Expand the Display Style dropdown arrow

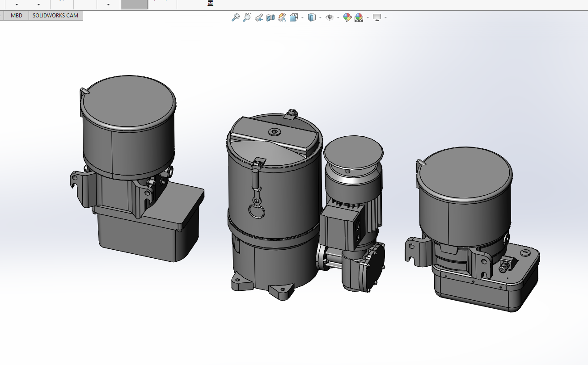320,18
